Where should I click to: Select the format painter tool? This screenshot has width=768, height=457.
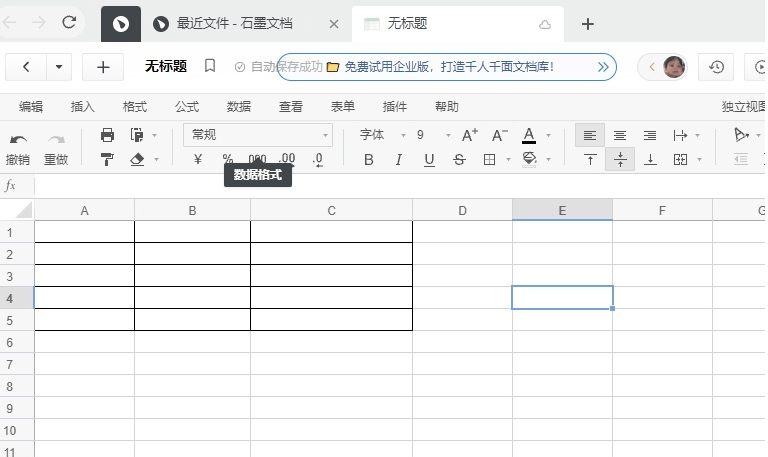tap(107, 159)
